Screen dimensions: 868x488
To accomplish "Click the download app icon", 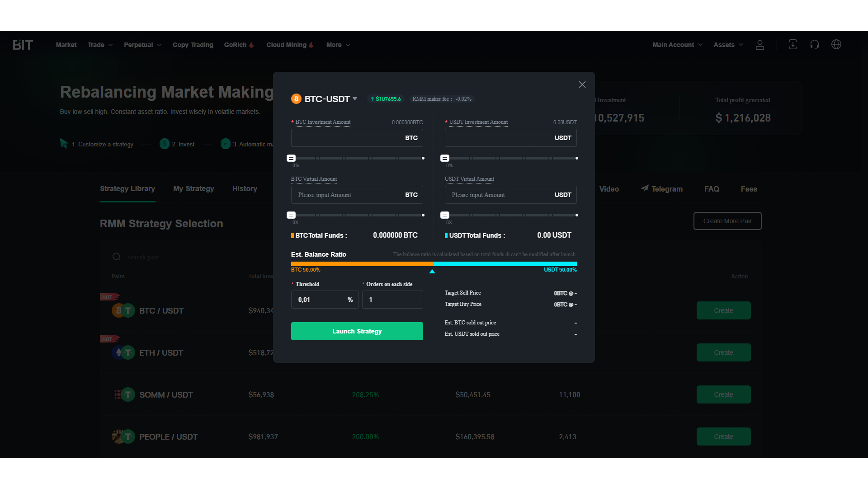I will coord(793,44).
